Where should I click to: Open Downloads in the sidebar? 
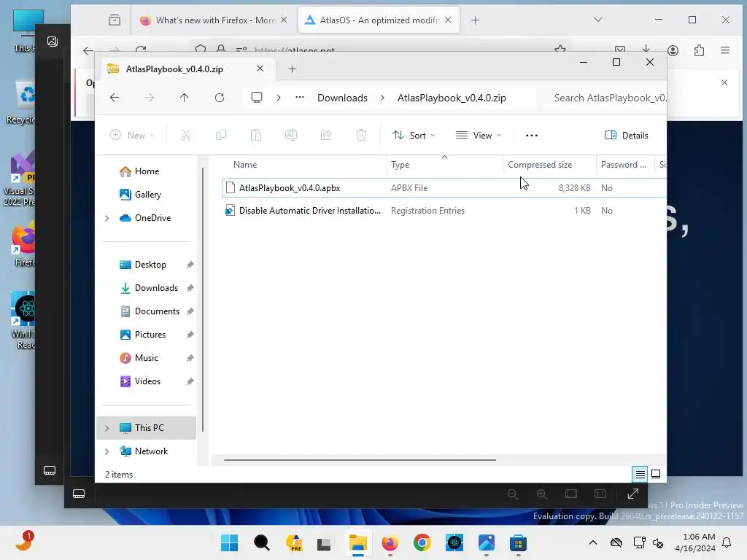(x=156, y=287)
